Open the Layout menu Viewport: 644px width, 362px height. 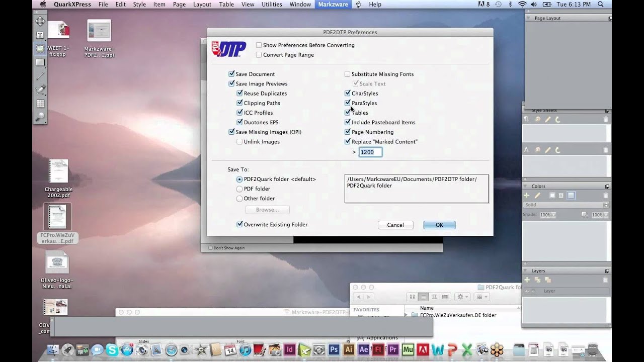point(202,4)
